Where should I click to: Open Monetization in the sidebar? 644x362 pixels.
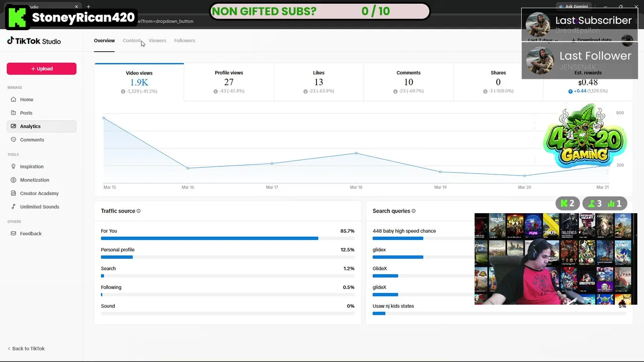41,180
